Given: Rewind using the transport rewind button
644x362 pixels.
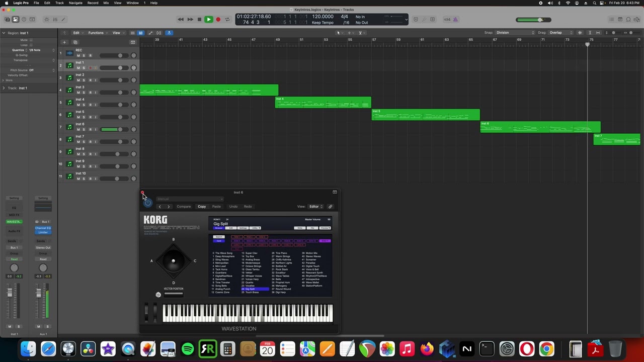Looking at the screenshot, I should point(181,20).
